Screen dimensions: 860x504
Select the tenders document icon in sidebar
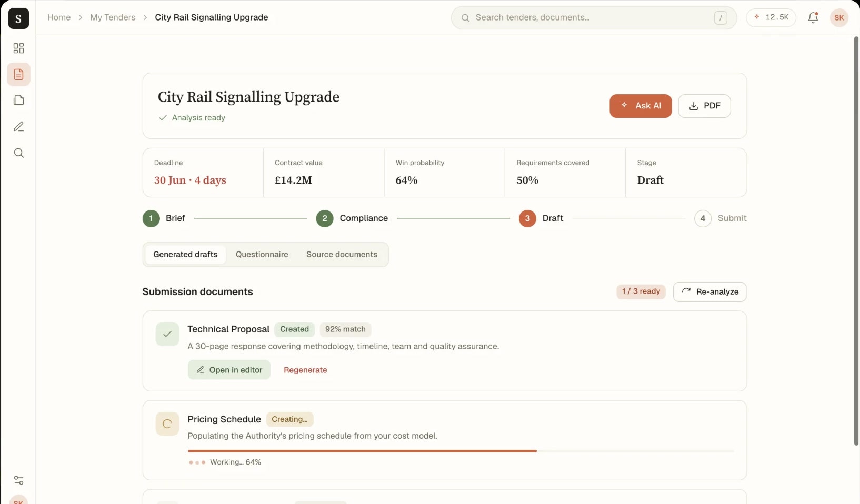pyautogui.click(x=18, y=75)
